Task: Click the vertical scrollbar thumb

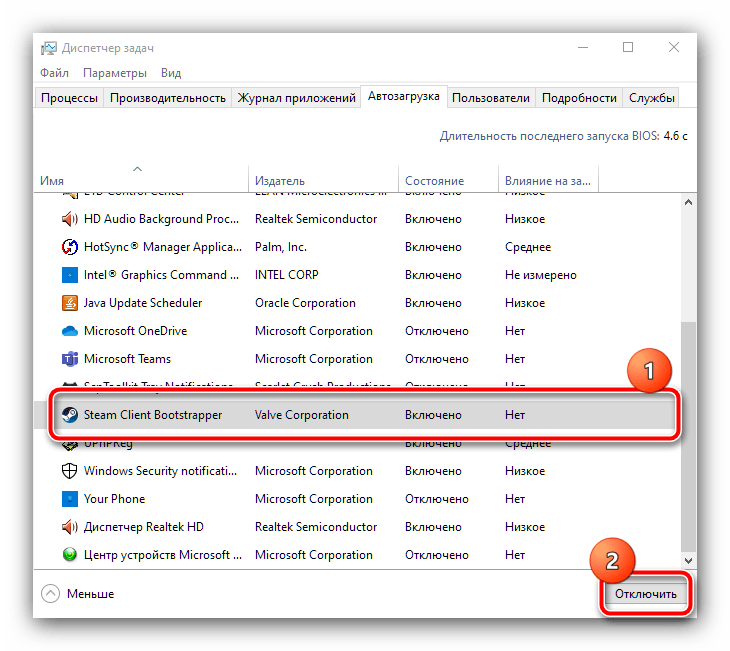Action: (x=689, y=435)
